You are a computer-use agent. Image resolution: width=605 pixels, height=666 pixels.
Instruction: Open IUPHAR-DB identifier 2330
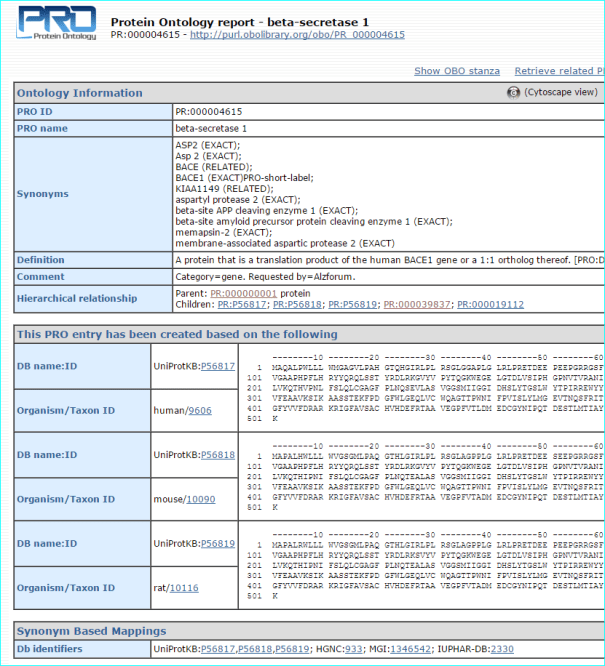502,650
